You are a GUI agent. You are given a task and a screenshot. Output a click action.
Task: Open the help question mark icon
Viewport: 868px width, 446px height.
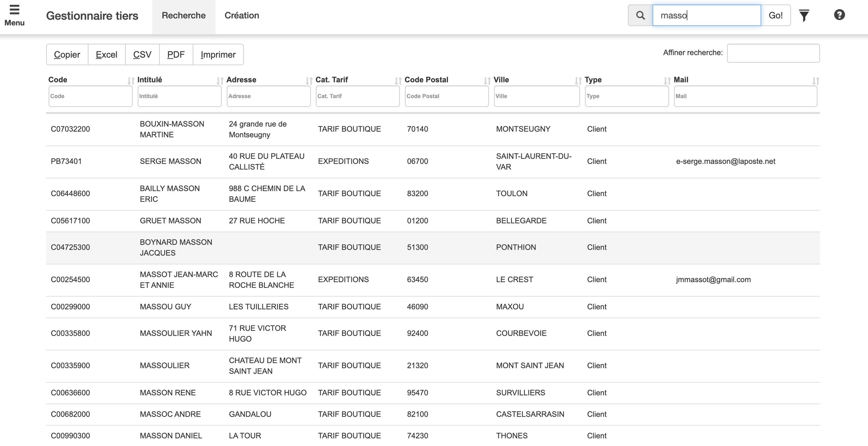coord(839,15)
